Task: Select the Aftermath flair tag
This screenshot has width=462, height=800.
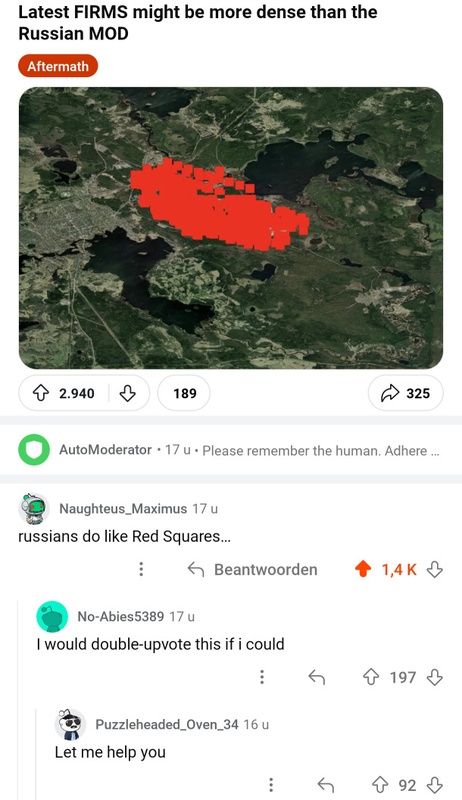Action: pyautogui.click(x=58, y=66)
